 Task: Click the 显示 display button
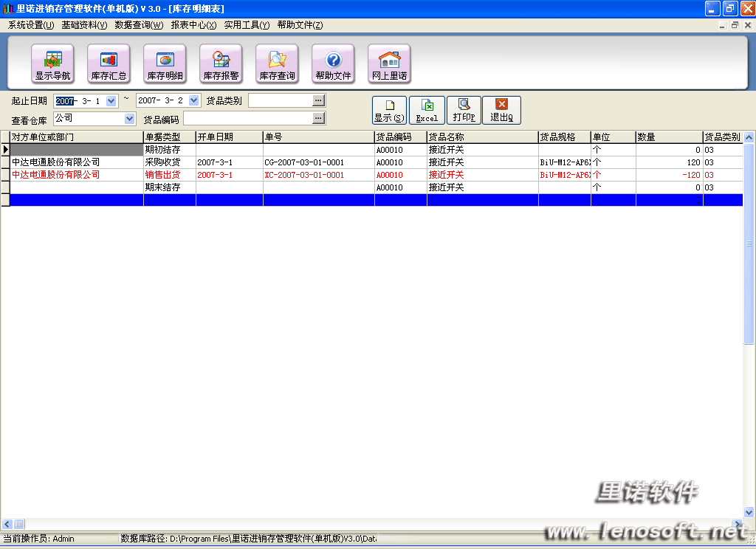coord(389,110)
